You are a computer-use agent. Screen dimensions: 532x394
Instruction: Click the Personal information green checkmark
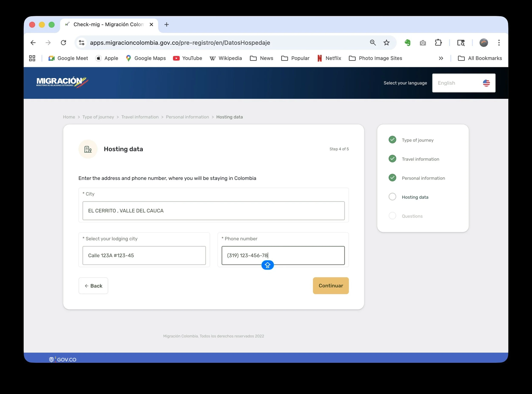(x=392, y=178)
